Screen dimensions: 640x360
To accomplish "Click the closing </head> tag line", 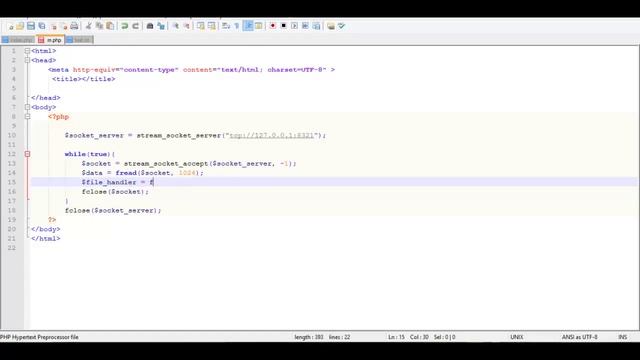I will coord(46,98).
